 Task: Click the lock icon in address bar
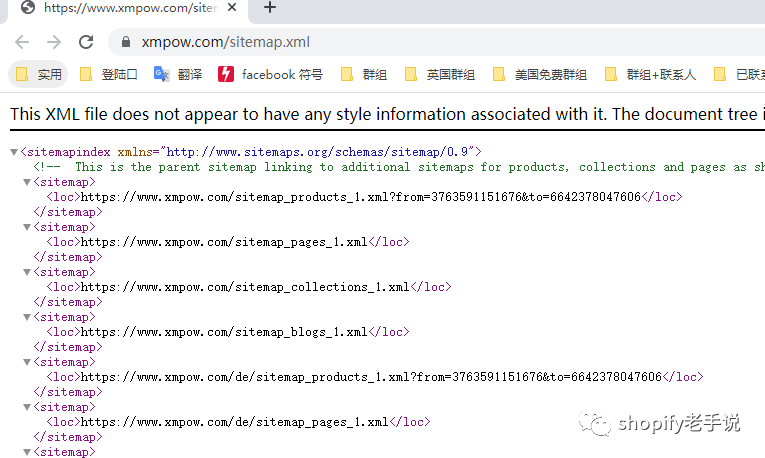click(x=126, y=42)
